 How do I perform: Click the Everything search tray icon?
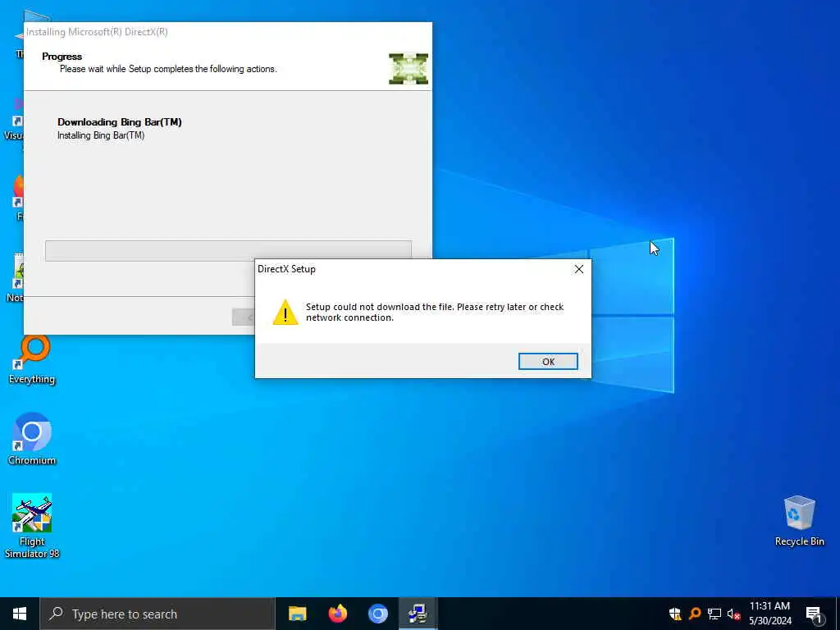[695, 614]
